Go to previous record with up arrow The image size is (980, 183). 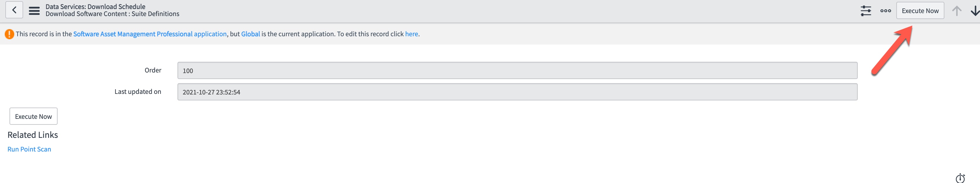click(957, 11)
